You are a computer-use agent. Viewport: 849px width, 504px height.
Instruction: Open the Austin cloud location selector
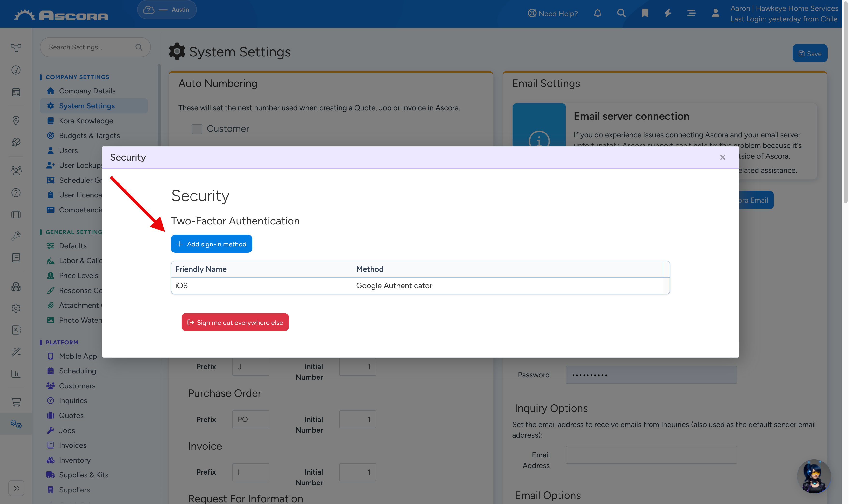167,9
